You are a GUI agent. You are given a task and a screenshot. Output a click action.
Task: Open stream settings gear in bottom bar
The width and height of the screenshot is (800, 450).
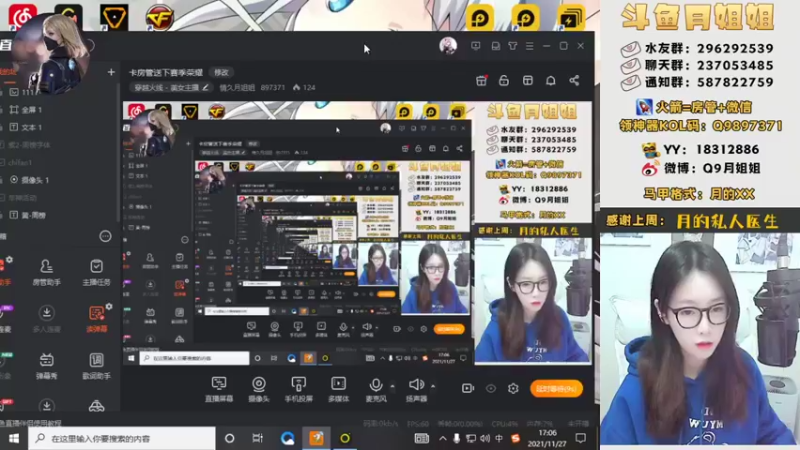pos(513,389)
